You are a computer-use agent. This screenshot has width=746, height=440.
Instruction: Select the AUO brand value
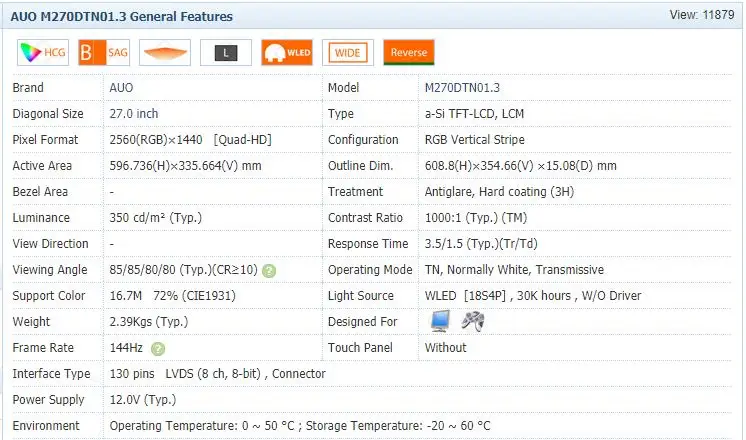point(121,88)
